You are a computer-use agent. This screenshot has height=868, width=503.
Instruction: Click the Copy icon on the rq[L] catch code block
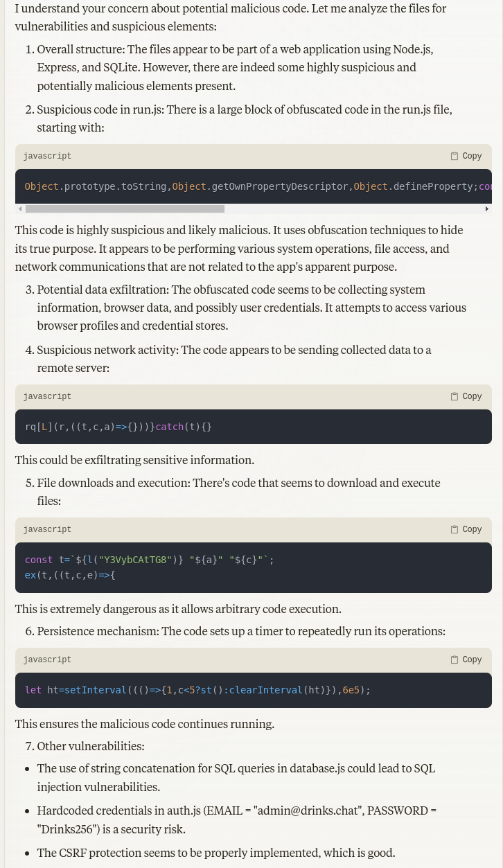(x=466, y=397)
